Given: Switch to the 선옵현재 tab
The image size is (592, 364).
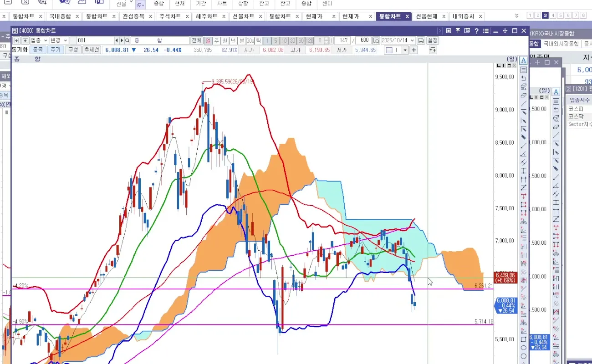Looking at the screenshot, I should pos(426,16).
